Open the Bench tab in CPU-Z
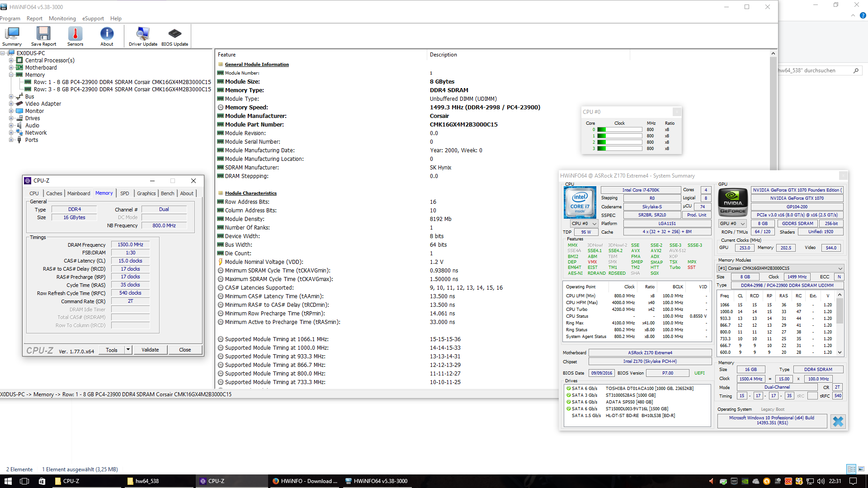The image size is (868, 488). pos(168,193)
